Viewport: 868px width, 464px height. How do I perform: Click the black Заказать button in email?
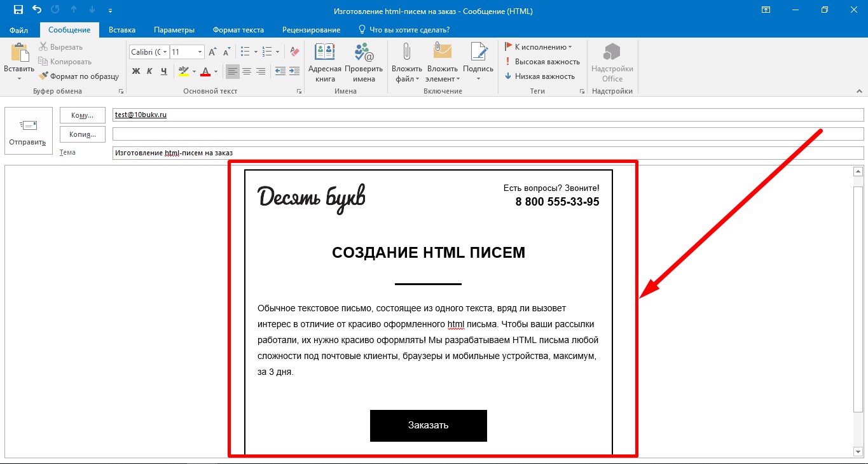point(429,425)
